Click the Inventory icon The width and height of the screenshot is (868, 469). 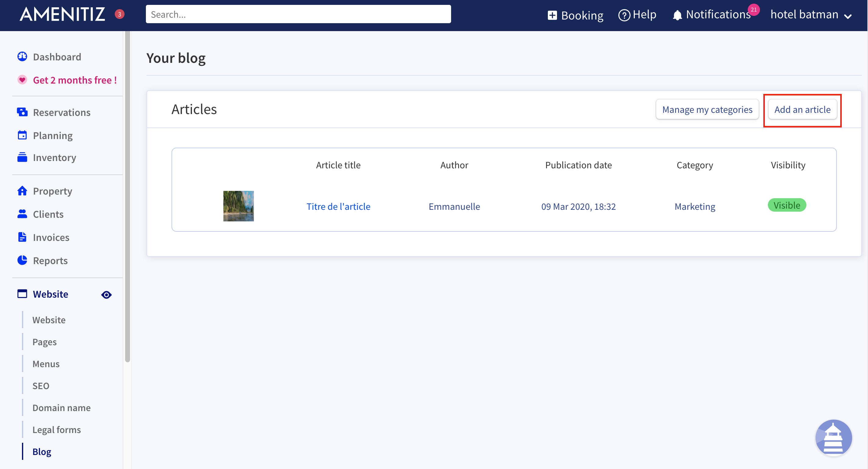point(22,157)
